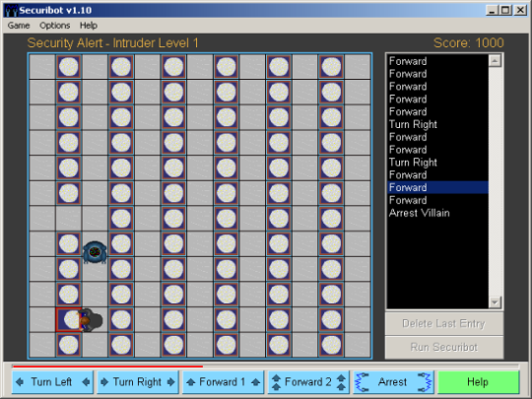Add an Arrest command

393,382
